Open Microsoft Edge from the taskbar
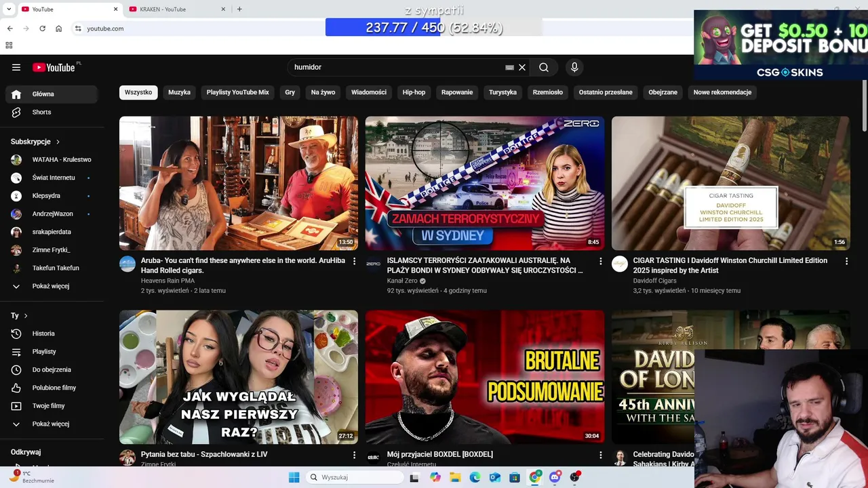Screen dimensions: 868x488 pyautogui.click(x=475, y=477)
